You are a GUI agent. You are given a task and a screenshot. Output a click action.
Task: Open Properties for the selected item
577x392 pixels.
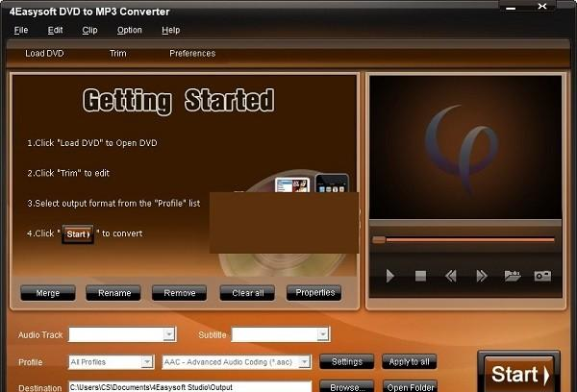coord(314,293)
